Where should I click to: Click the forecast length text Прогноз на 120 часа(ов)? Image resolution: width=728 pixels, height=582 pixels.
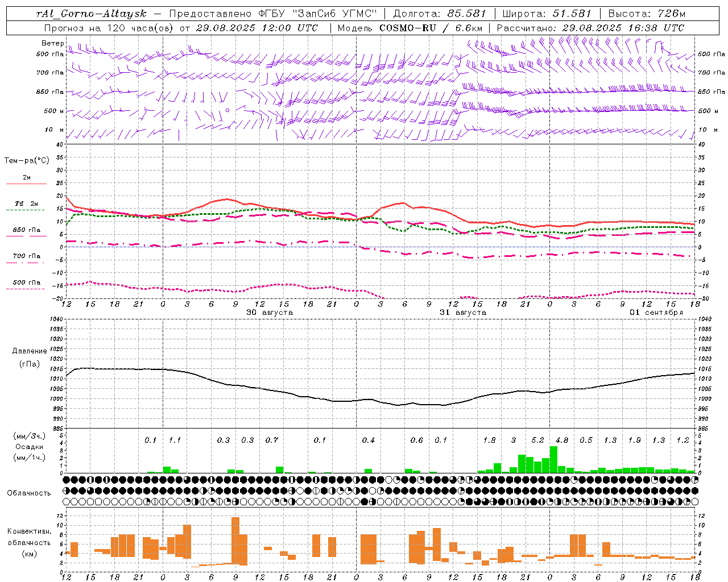tap(110, 28)
